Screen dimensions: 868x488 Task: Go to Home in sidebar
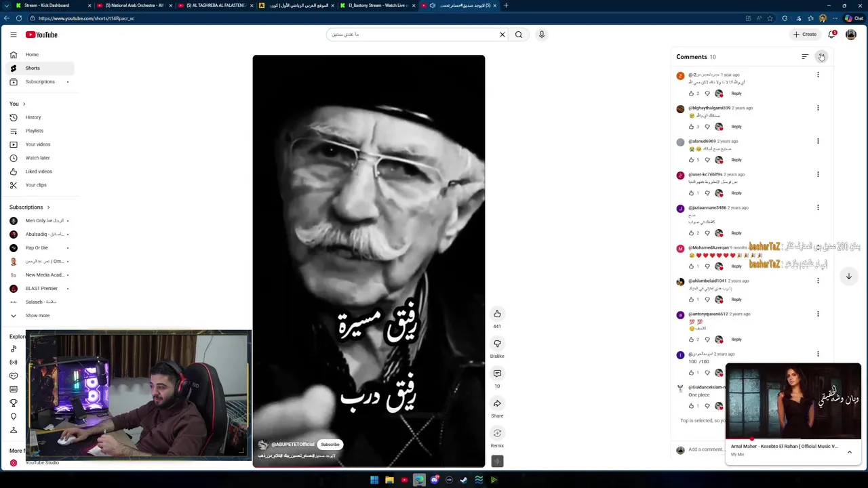coord(40,55)
